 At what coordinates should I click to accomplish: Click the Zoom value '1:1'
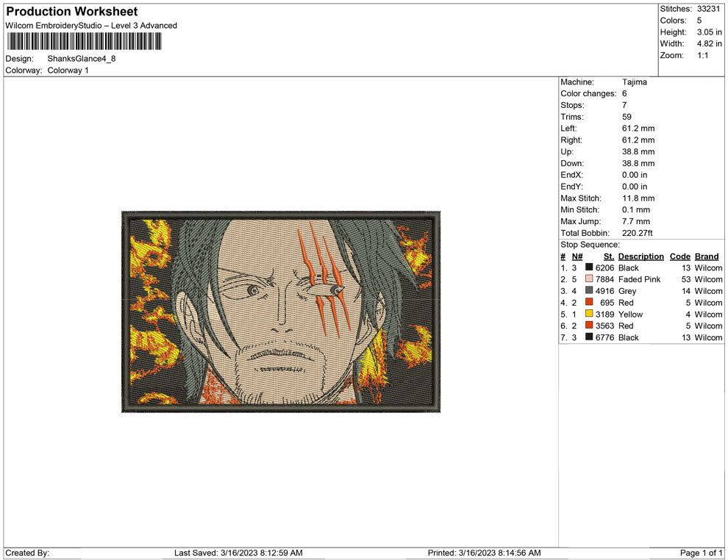click(702, 55)
